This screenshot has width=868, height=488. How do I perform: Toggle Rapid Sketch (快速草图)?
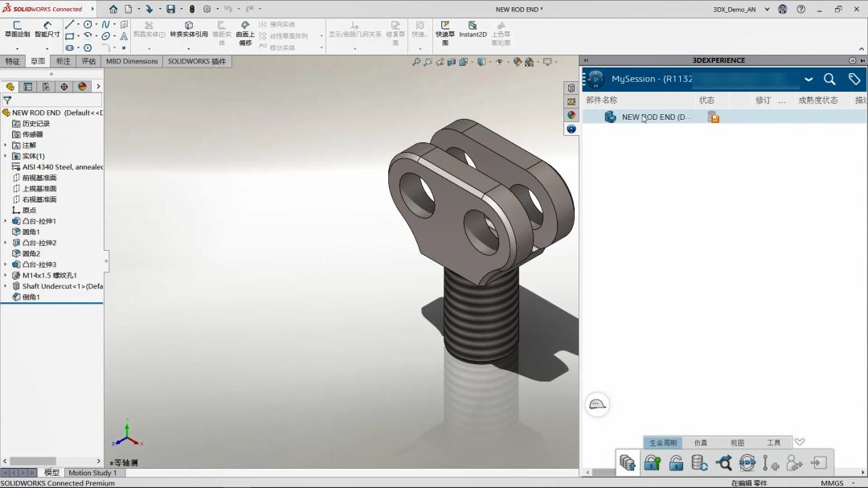tap(444, 33)
